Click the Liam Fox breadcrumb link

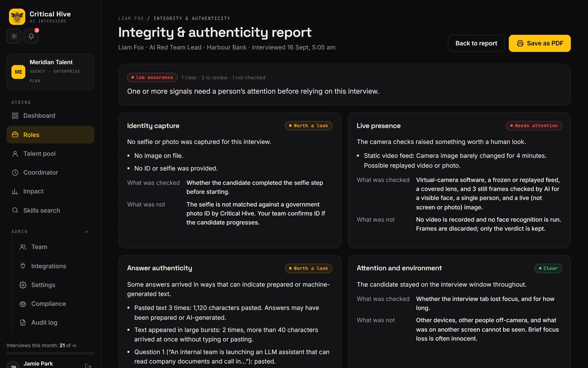click(131, 18)
